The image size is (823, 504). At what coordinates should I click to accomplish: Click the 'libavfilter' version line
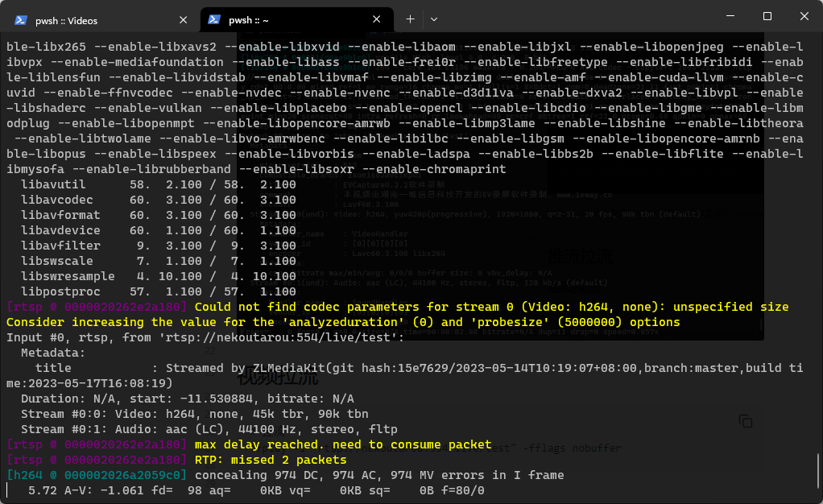(x=159, y=246)
